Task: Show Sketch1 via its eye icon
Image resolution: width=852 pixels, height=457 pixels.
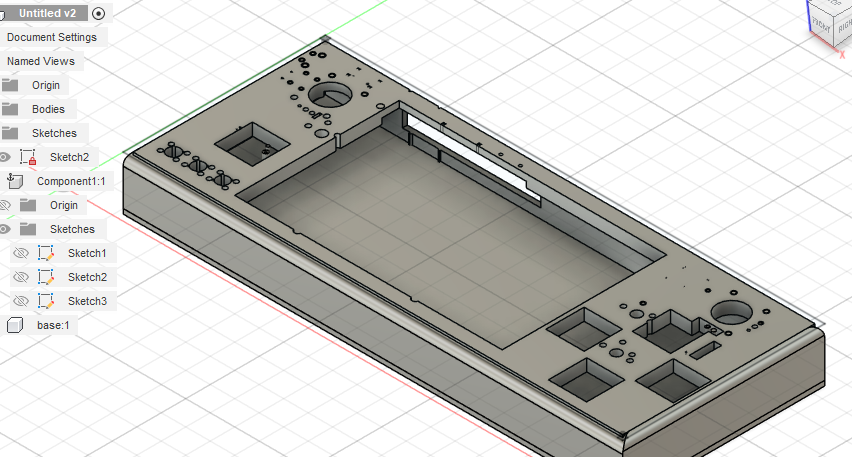Action: [x=21, y=253]
